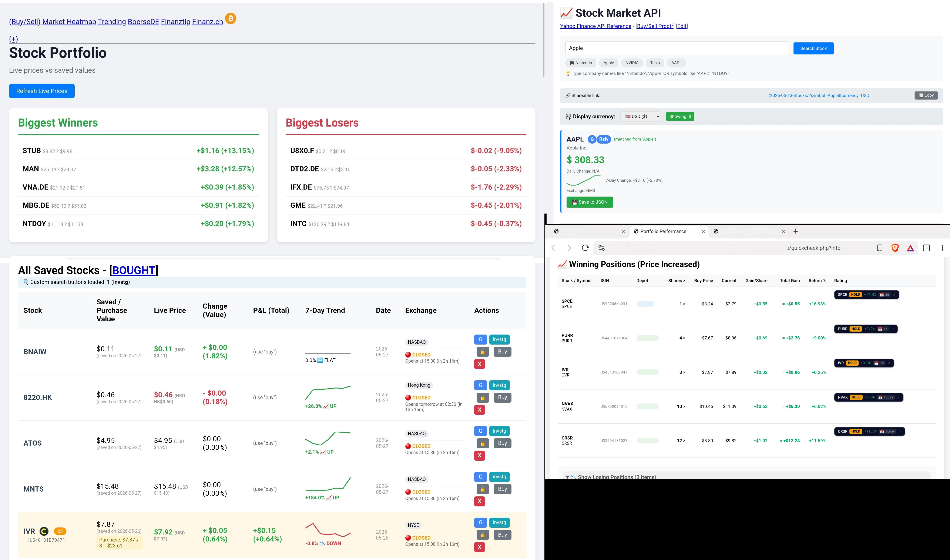Go back in the Portfolio Performance browser
The image size is (950, 560).
tap(553, 248)
